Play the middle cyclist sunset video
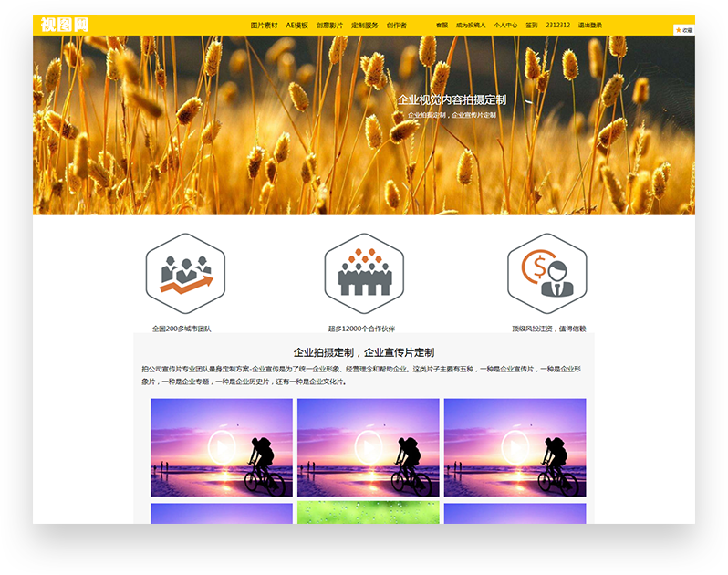Image resolution: width=728 pixels, height=575 pixels. [x=369, y=447]
